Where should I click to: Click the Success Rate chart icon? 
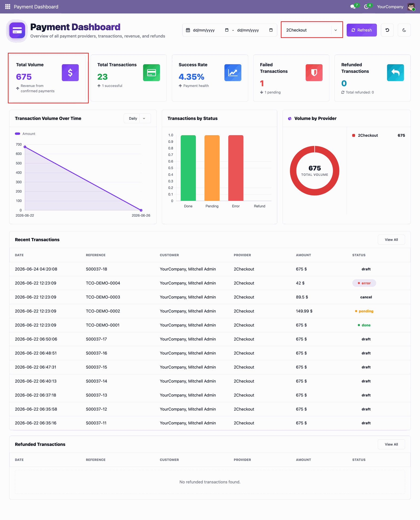tap(233, 73)
